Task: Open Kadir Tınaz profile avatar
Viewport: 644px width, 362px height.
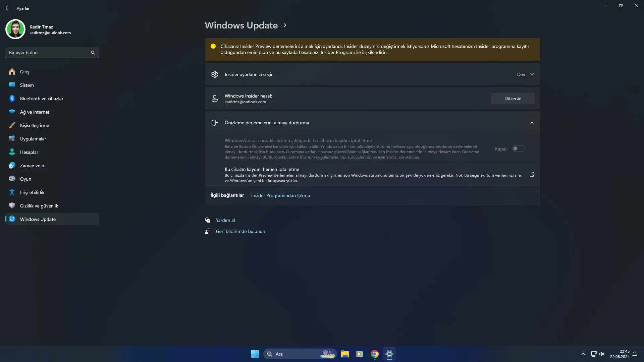Action: point(15,29)
